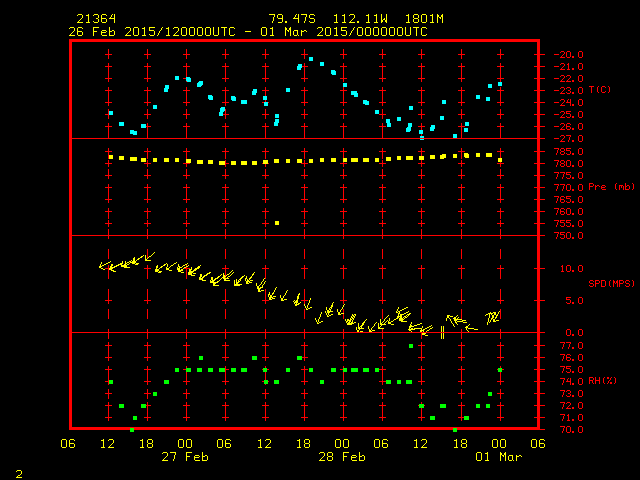The width and height of the screenshot is (640, 480).
Task: Click the elevation value 1801M
Action: tap(424, 19)
